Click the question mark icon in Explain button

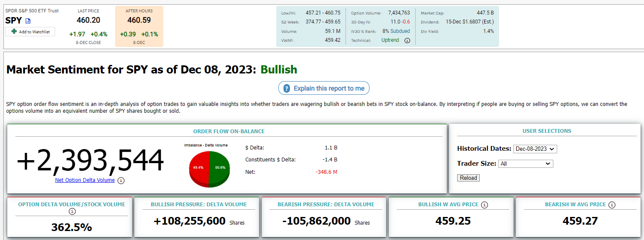tap(287, 88)
